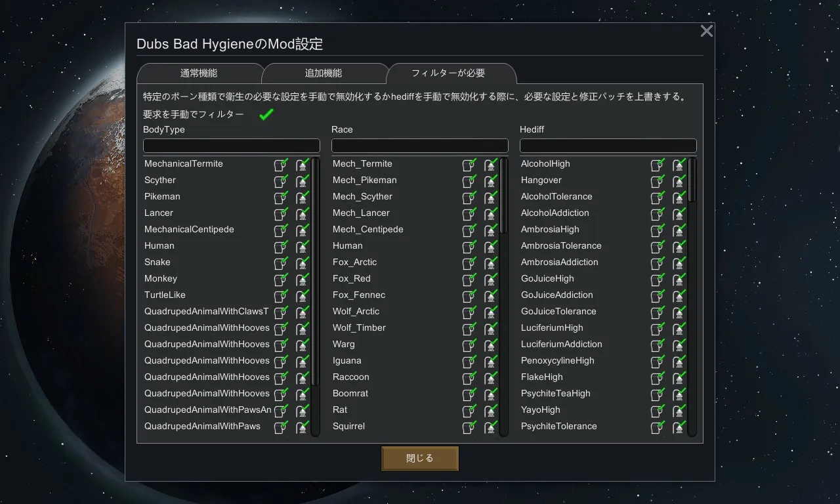Toggle shower icon for Snake body type
840x504 pixels.
click(x=302, y=263)
